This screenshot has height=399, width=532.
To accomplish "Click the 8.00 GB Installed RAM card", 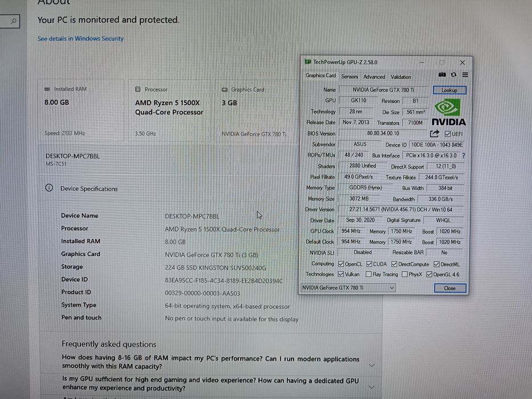I will 81,110.
